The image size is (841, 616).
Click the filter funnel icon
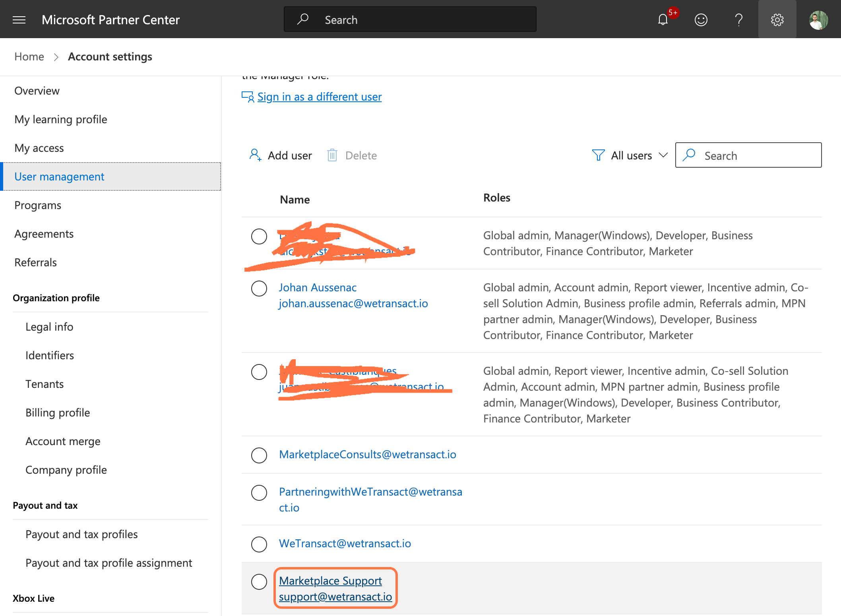(598, 155)
